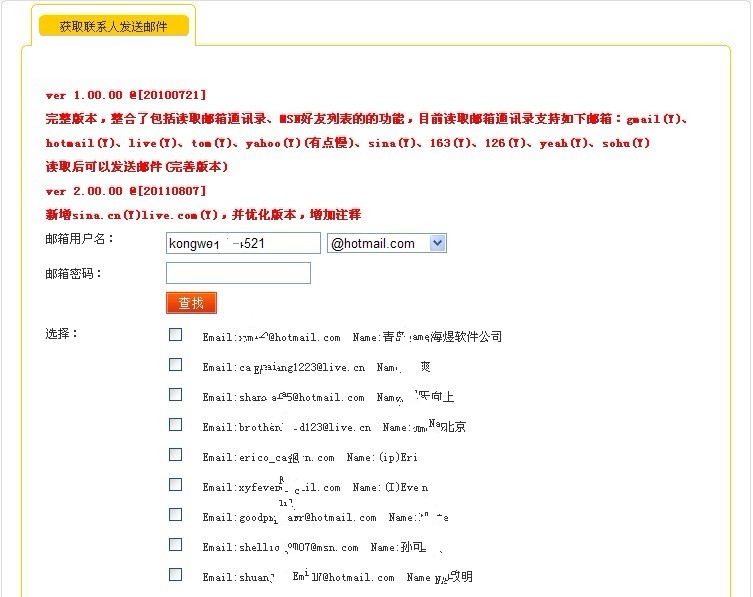Check the box for 海煜软件公司 contact
The height and width of the screenshot is (597, 753).
(x=175, y=334)
